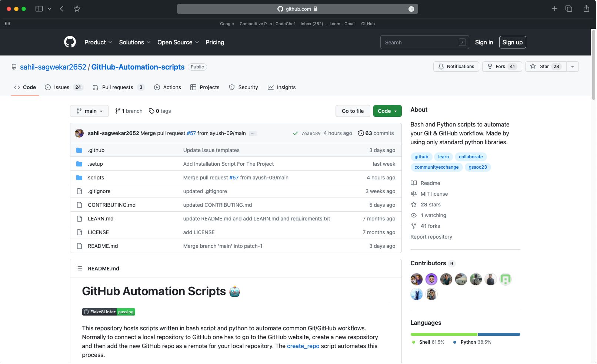The height and width of the screenshot is (364, 597).
Task: Click the green commit status checkmark
Action: point(296,133)
